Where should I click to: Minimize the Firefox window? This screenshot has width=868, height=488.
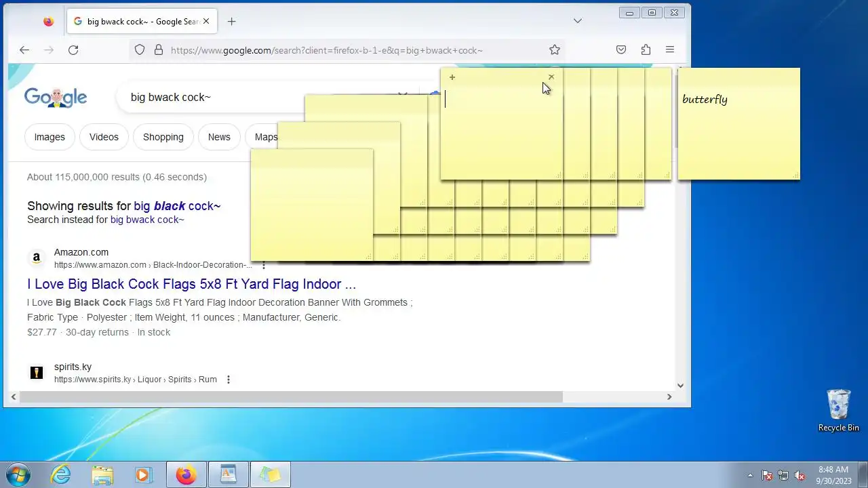629,12
